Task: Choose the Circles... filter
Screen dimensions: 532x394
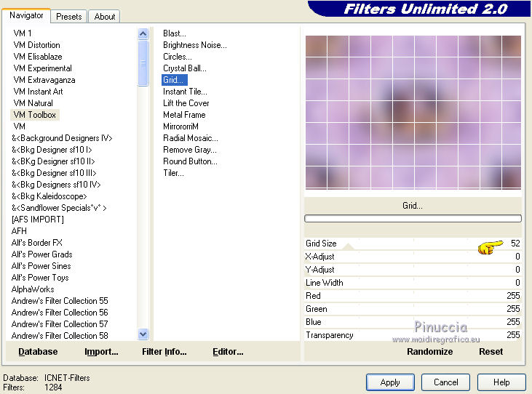Action: (x=178, y=57)
